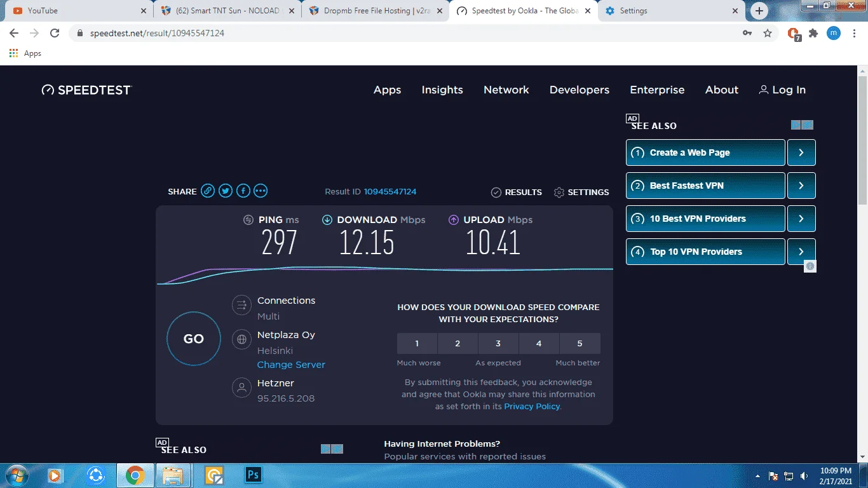Switch to the Dropmb Free File Hosting tab
868x488 pixels.
click(x=375, y=11)
